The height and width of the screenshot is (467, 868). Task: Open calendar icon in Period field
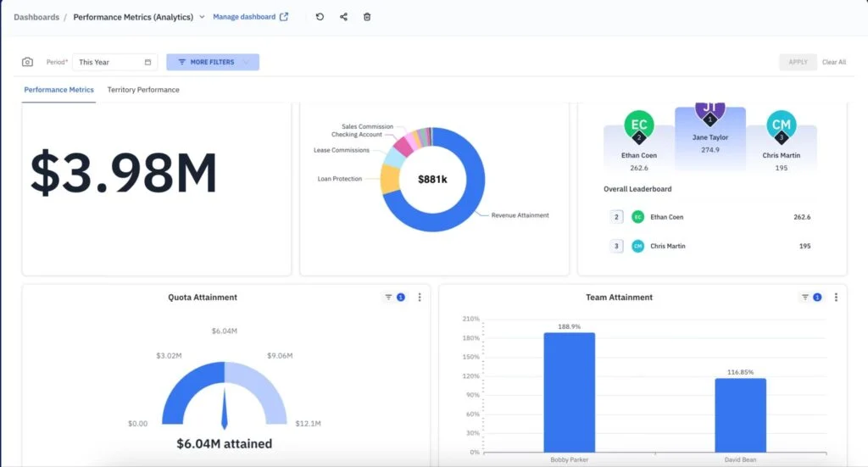147,62
